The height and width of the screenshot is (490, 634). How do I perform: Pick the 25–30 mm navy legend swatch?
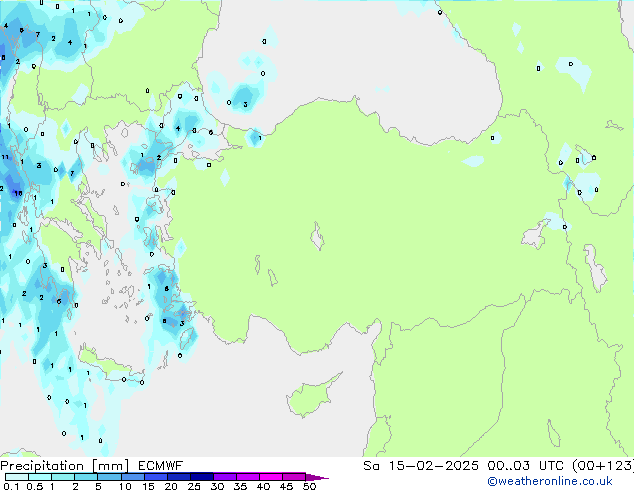click(x=201, y=477)
